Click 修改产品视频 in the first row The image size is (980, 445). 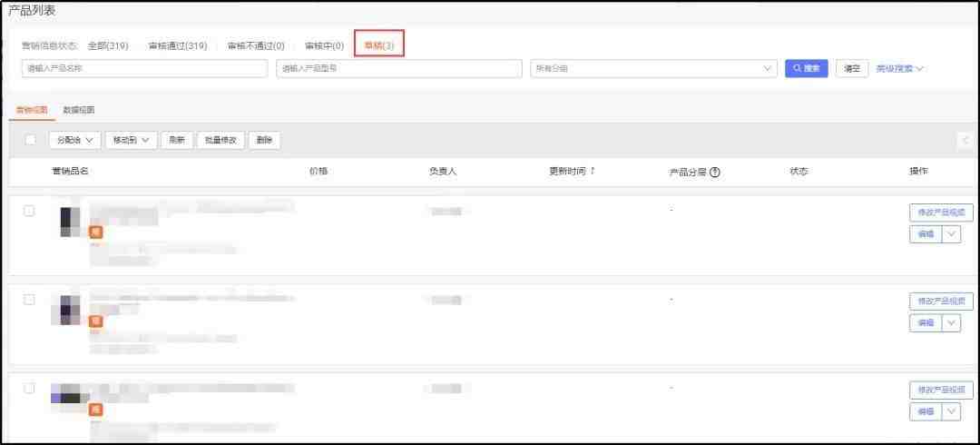(x=941, y=213)
